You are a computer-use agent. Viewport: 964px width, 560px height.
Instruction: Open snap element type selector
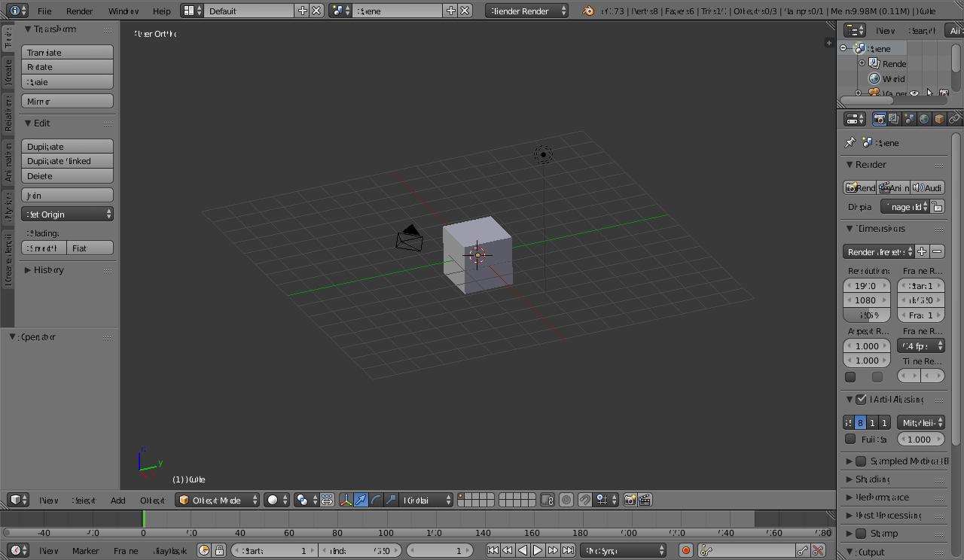tap(606, 500)
